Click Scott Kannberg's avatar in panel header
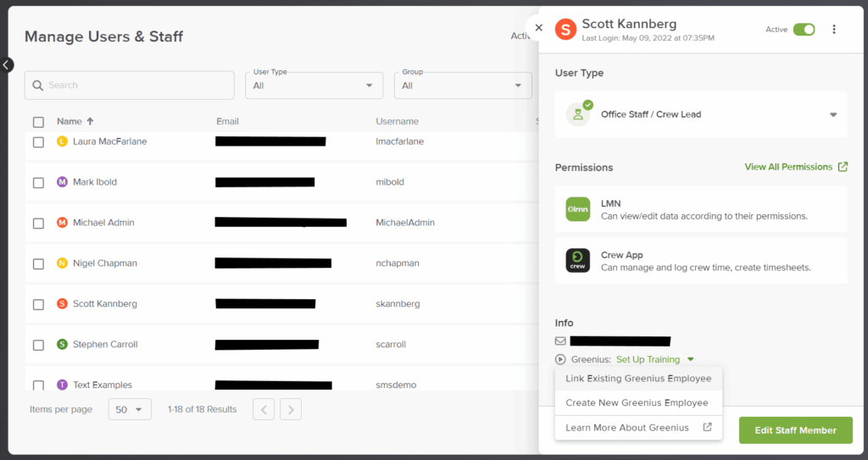 point(565,30)
